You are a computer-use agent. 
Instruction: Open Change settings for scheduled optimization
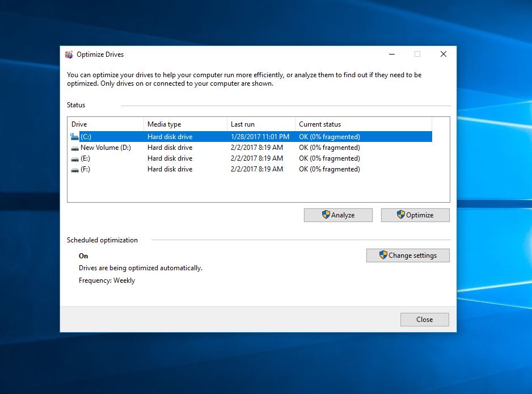[x=408, y=255]
